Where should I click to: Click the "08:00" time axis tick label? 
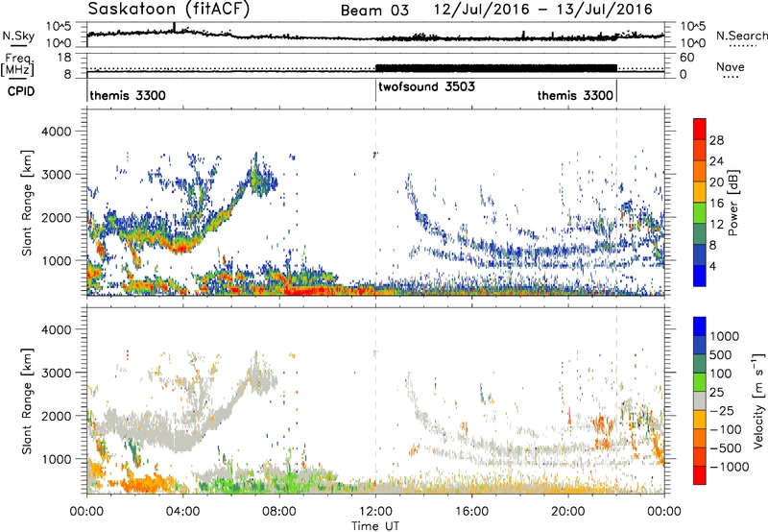pyautogui.click(x=279, y=512)
